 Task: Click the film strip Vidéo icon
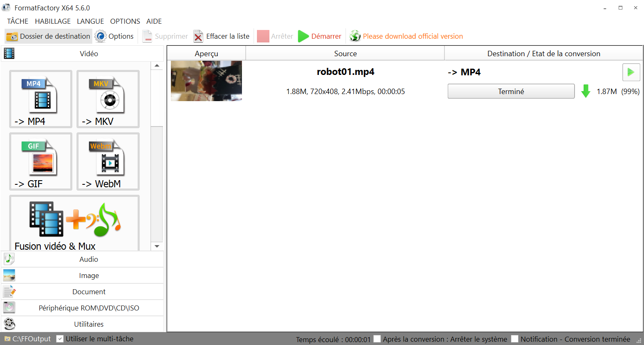[9, 53]
